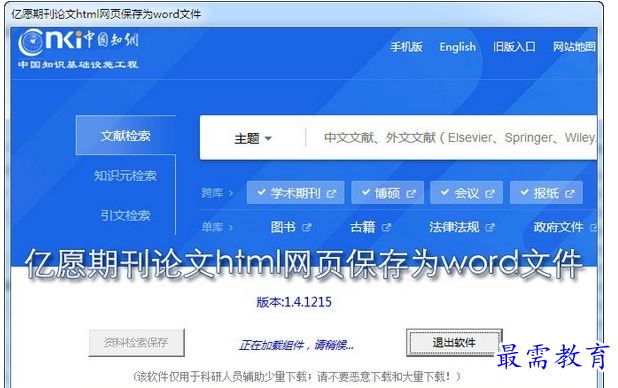The image size is (618, 388).
Task: Click the version text 版本:1.4.1215
Action: pyautogui.click(x=294, y=302)
